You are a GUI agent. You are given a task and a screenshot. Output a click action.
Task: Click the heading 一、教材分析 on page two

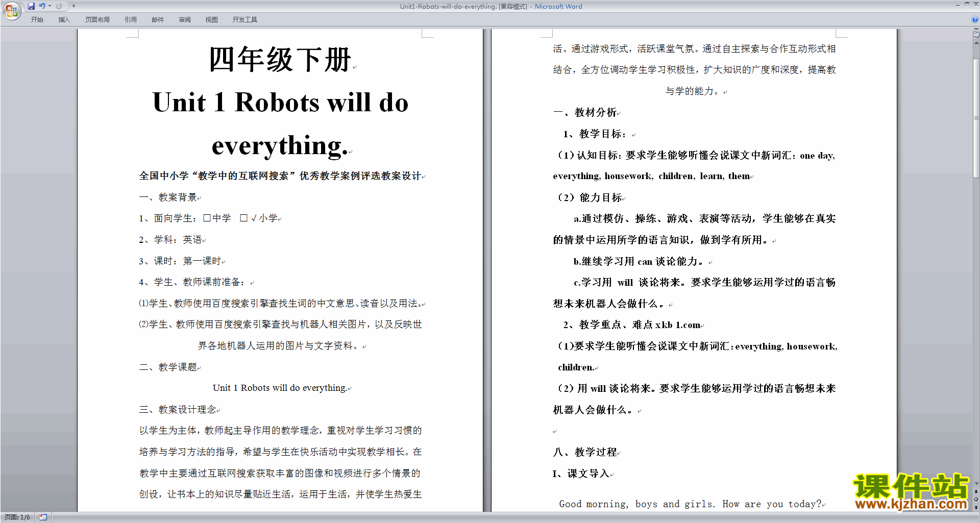pyautogui.click(x=585, y=112)
